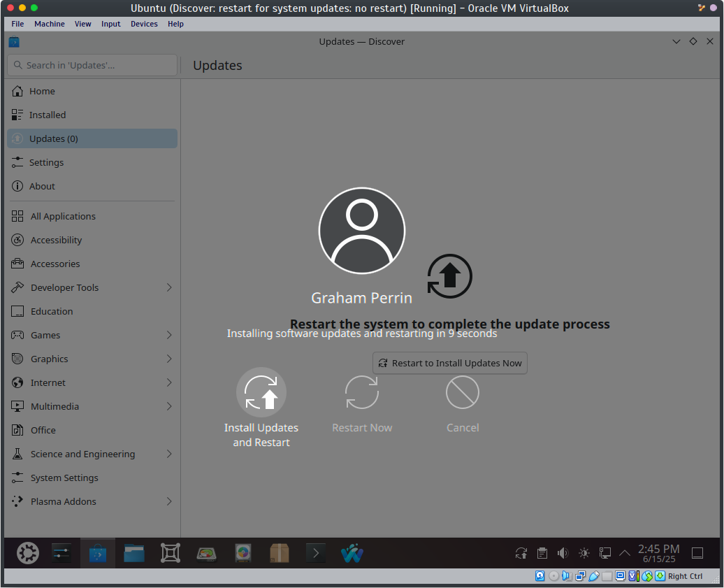
Task: Open the Education category
Action: tap(92, 311)
